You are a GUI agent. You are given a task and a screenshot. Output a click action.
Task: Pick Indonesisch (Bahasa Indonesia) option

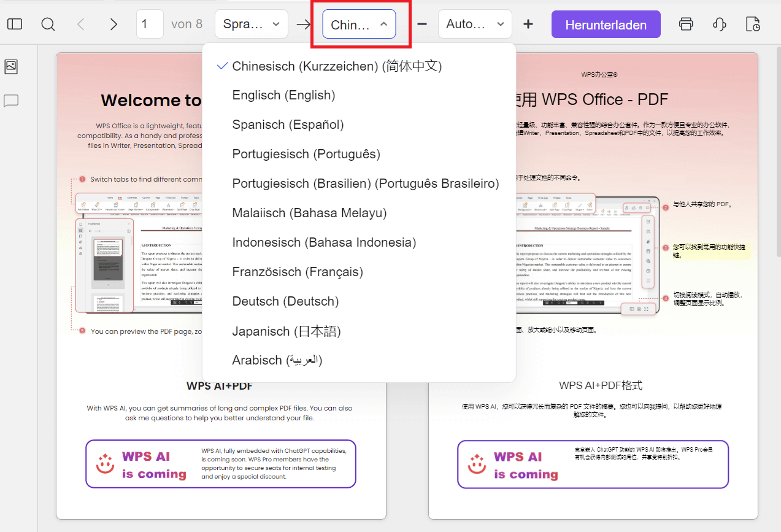coord(359,242)
